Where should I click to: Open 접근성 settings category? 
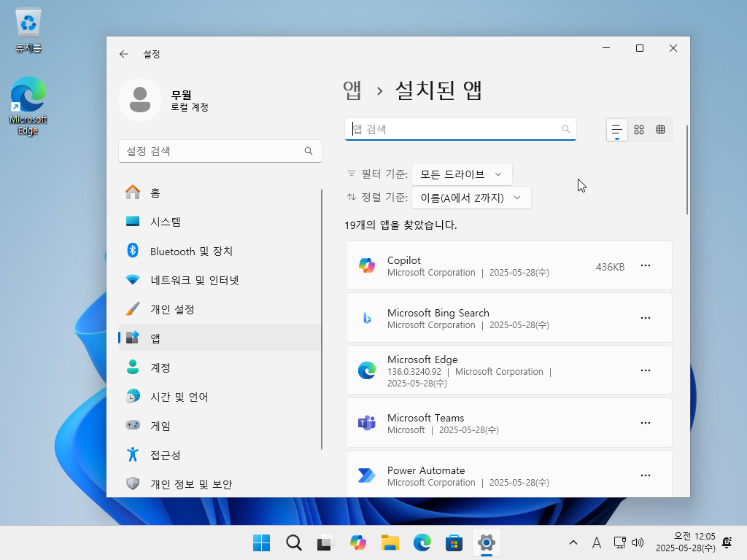point(220,455)
